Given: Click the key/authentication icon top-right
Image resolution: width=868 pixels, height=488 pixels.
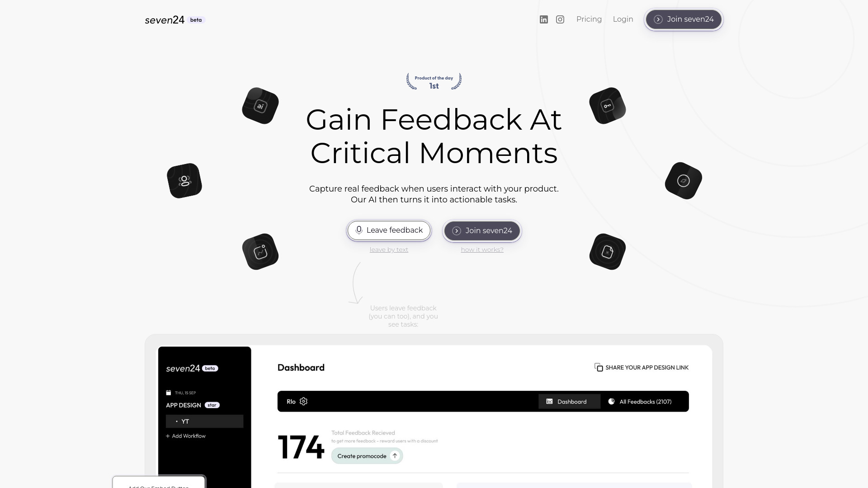Looking at the screenshot, I should point(608,105).
